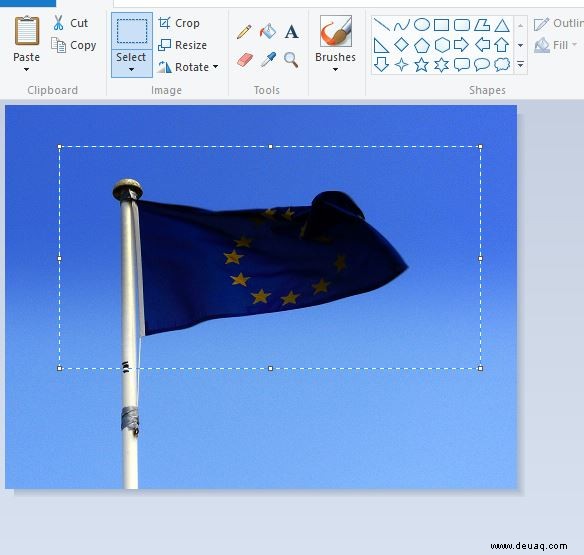Choose the Diamond shape

click(402, 45)
